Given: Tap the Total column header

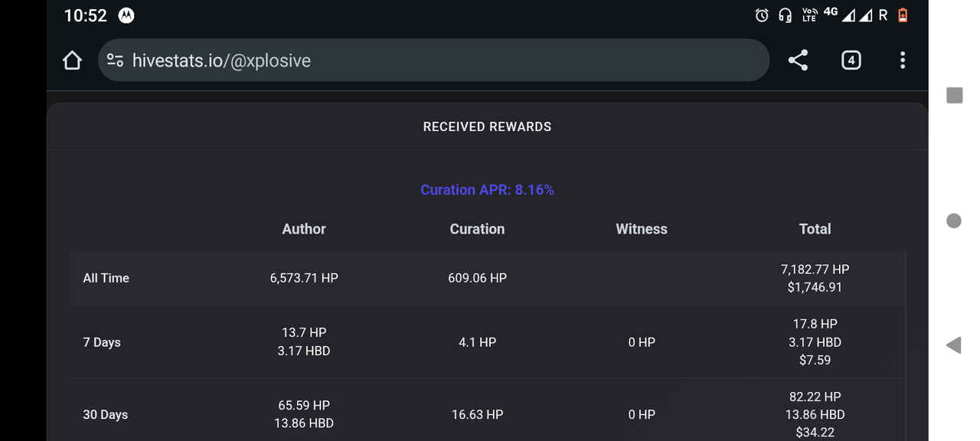Looking at the screenshot, I should (815, 229).
